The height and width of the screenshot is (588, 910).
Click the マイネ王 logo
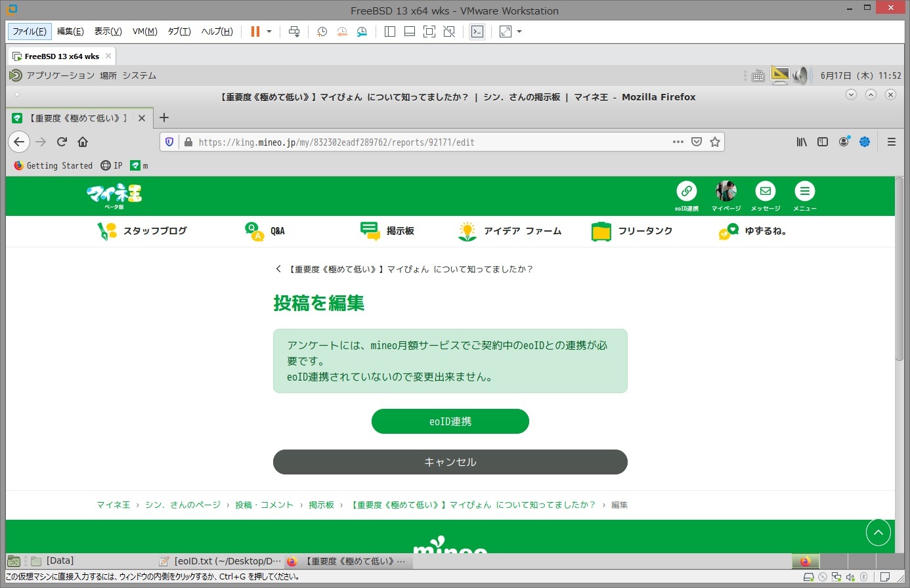tap(114, 196)
